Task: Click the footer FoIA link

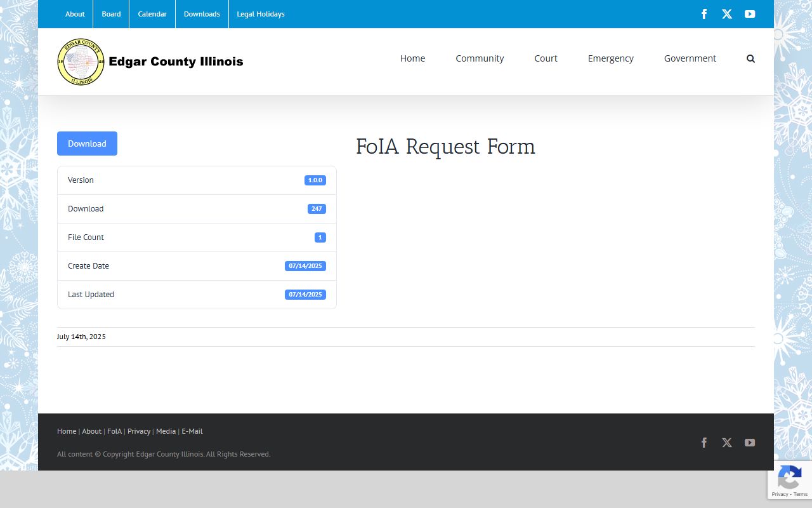Action: pos(114,431)
